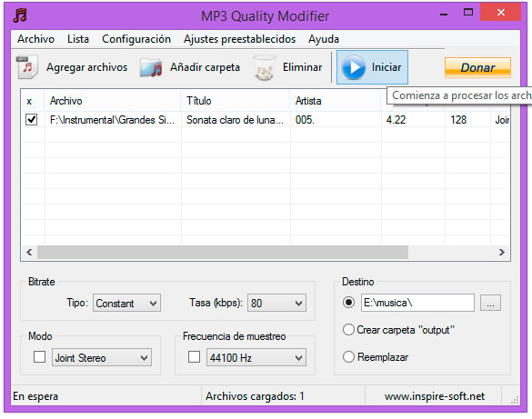The width and height of the screenshot is (532, 419).
Task: Click the horizontal scrollbar right arrow
Action: (501, 252)
